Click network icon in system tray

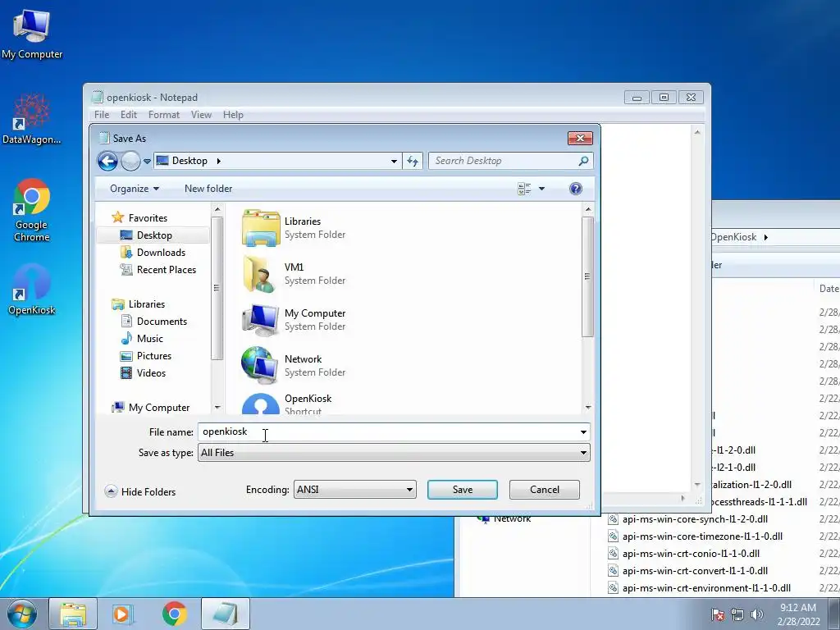coord(737,614)
